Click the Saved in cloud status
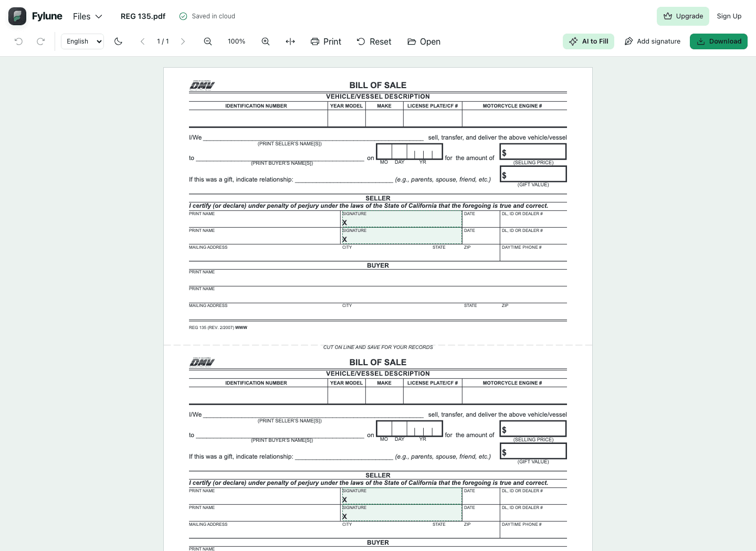 [x=207, y=16]
